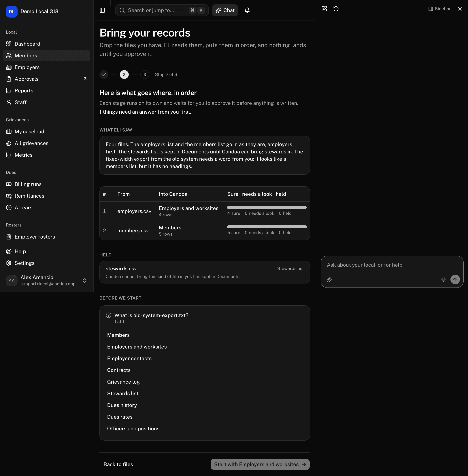Open chat history clock icon

click(x=336, y=9)
